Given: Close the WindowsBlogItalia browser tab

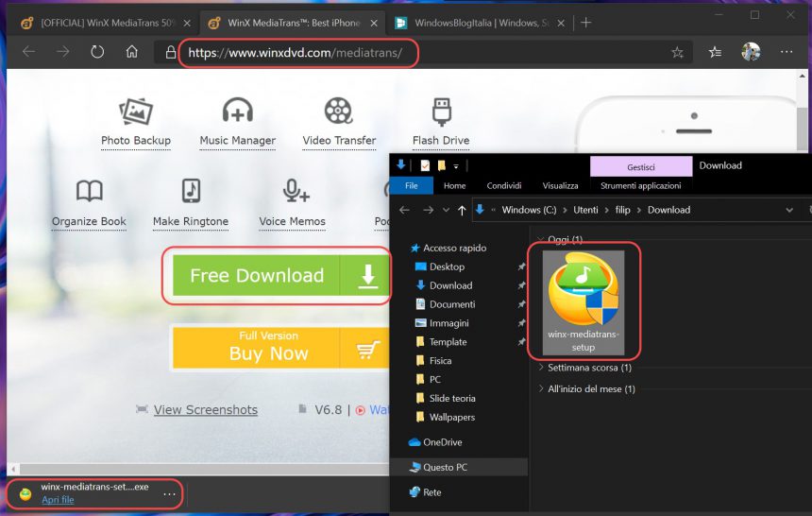Looking at the screenshot, I should coord(561,23).
